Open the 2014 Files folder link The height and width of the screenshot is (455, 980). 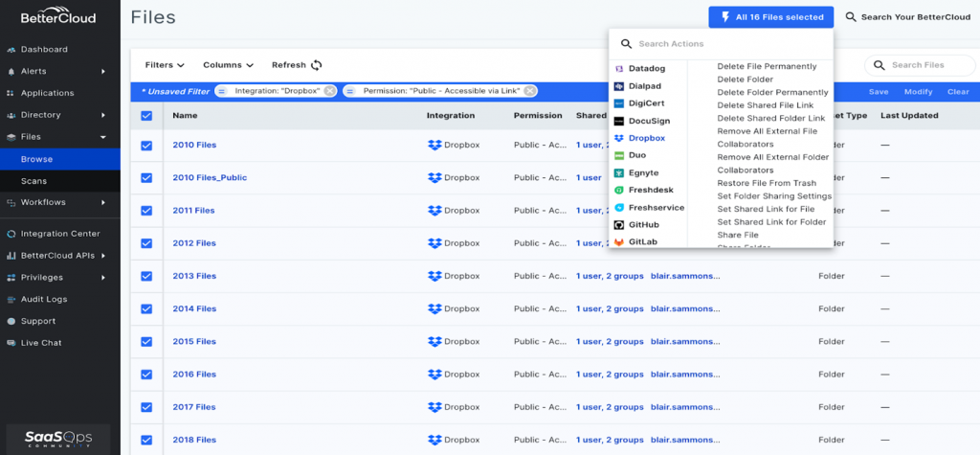194,309
